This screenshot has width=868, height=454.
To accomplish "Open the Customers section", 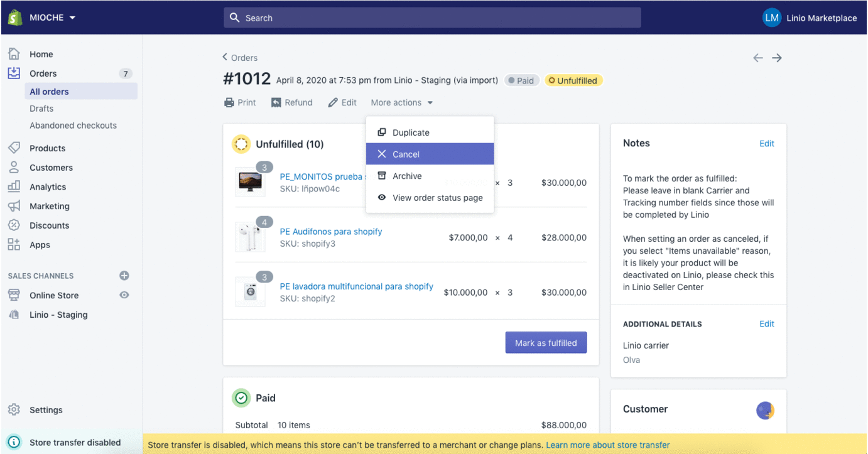I will [51, 168].
